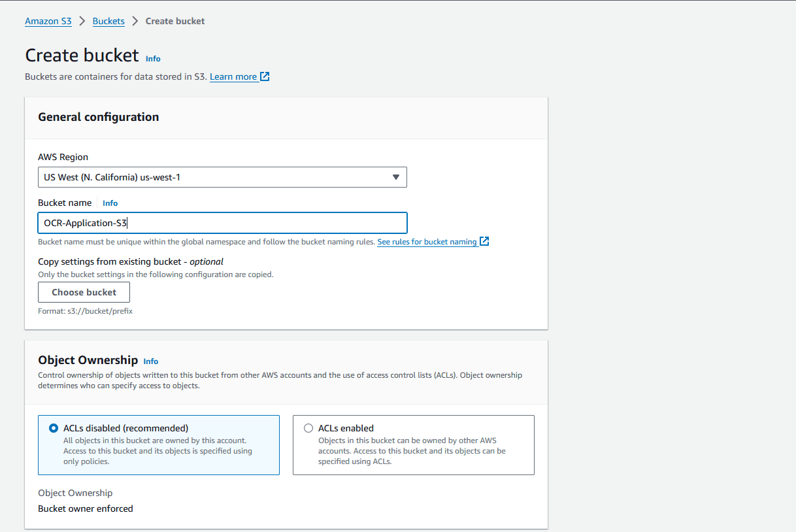Click the Info link beside Create bucket
The width and height of the screenshot is (796, 532).
[x=153, y=58]
